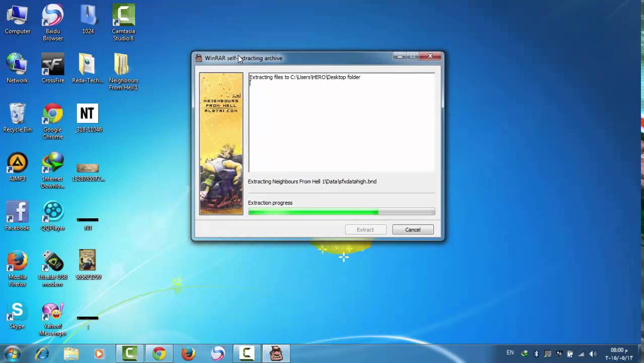Select the CrossFire desktop shortcut
The image size is (644, 363).
tap(52, 68)
